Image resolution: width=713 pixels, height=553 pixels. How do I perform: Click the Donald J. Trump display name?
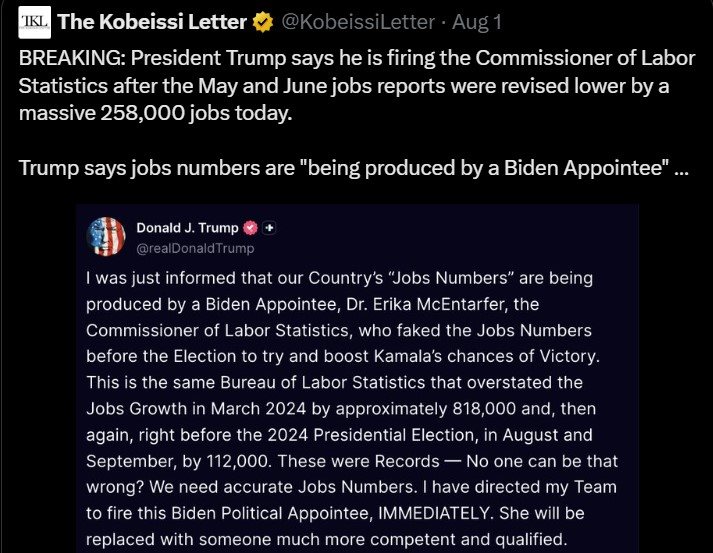pos(187,227)
